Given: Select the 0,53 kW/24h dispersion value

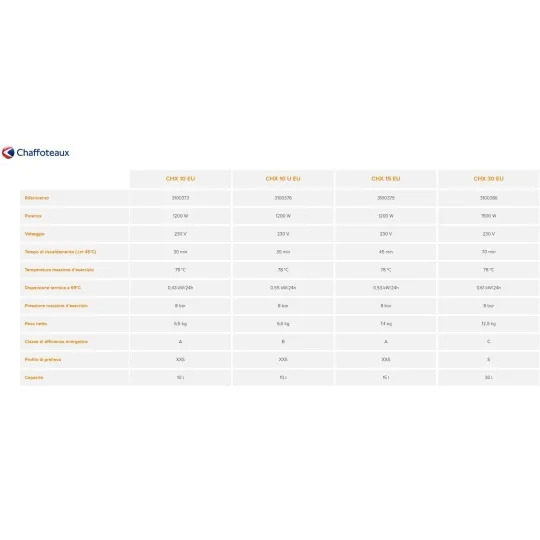Looking at the screenshot, I should tap(386, 288).
